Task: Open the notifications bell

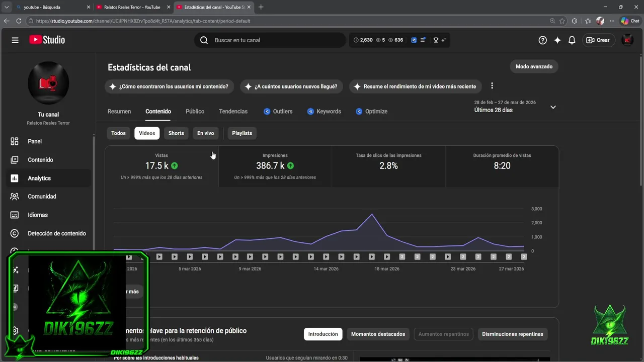Action: (572, 40)
